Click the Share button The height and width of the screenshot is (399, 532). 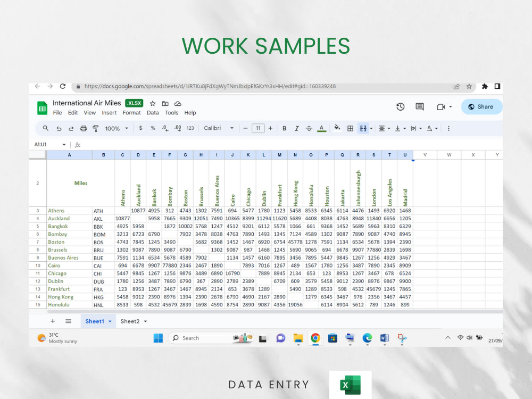[481, 107]
